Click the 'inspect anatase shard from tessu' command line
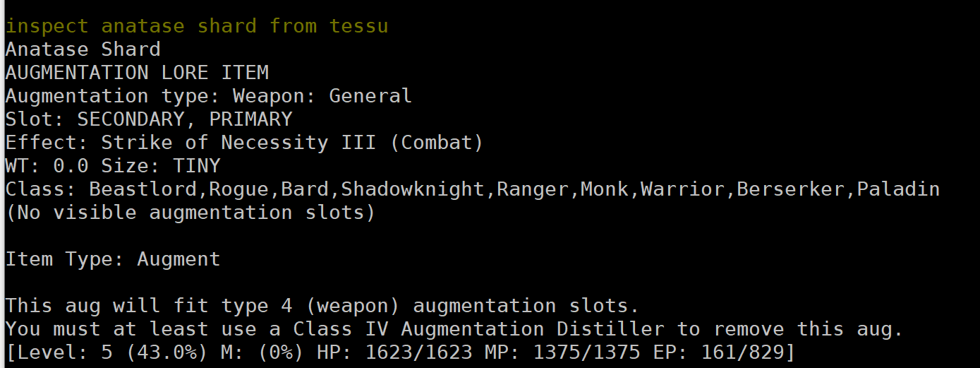 tap(197, 27)
